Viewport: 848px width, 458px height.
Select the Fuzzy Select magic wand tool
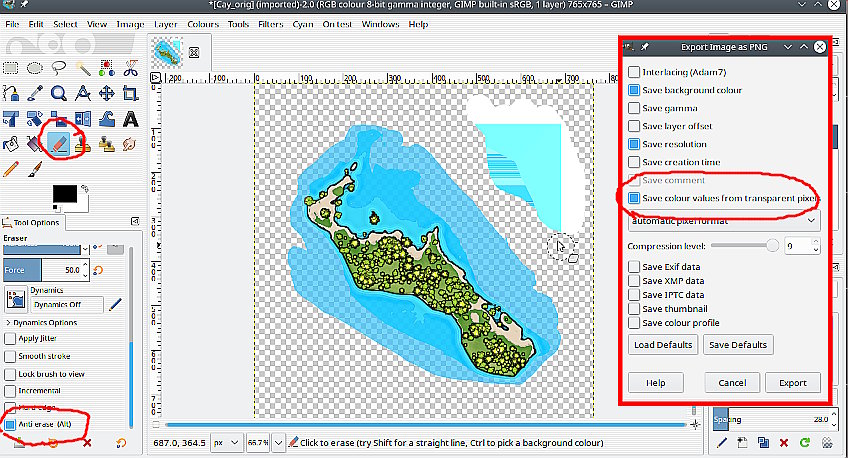(x=83, y=68)
